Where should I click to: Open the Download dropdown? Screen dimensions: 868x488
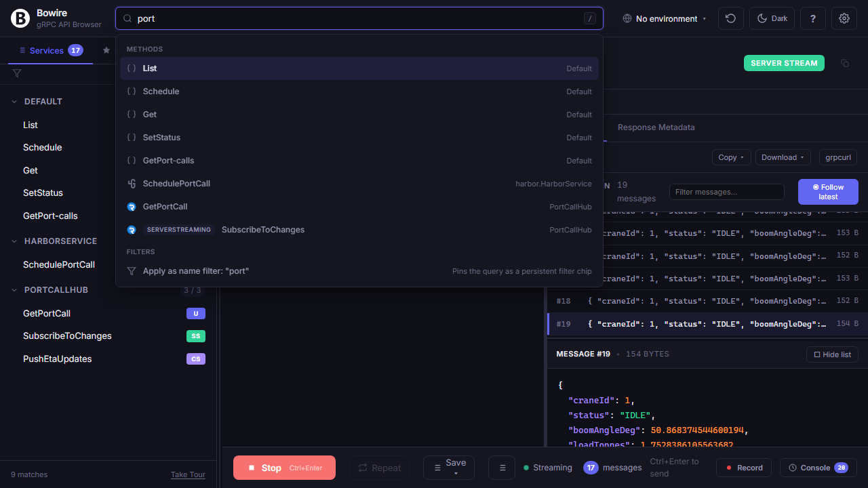[783, 157]
